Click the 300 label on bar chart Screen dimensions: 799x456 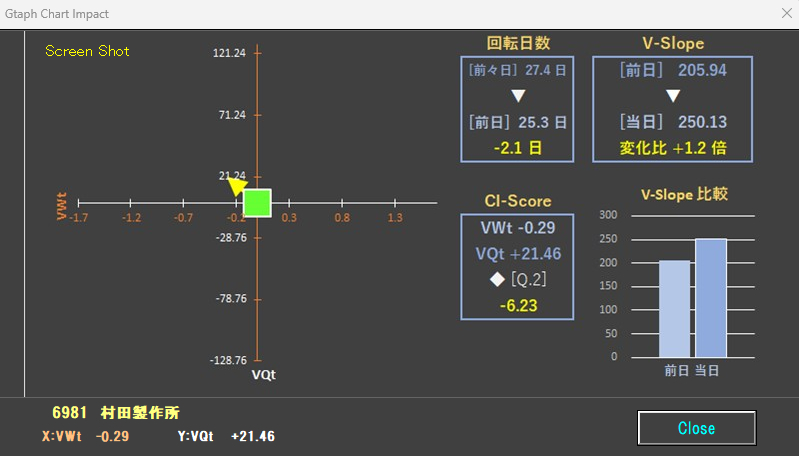click(608, 215)
